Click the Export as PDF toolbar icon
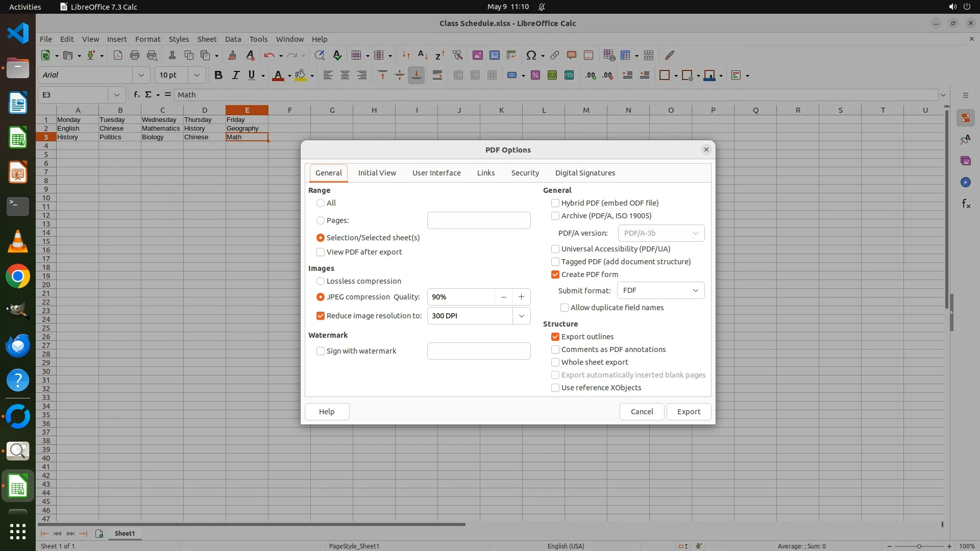 [x=118, y=55]
